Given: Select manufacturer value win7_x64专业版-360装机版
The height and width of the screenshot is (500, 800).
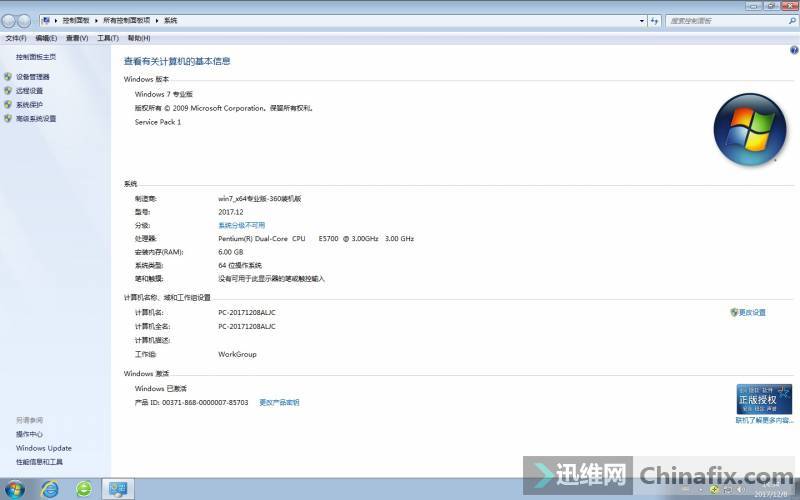Looking at the screenshot, I should pos(260,198).
